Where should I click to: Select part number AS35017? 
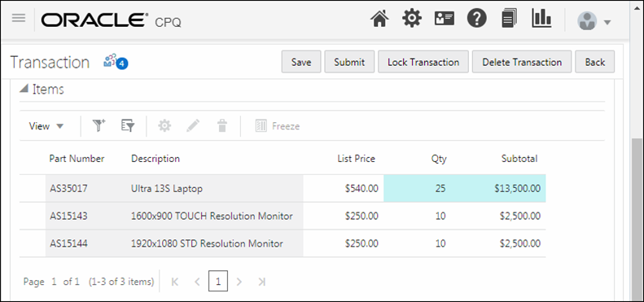pos(68,189)
